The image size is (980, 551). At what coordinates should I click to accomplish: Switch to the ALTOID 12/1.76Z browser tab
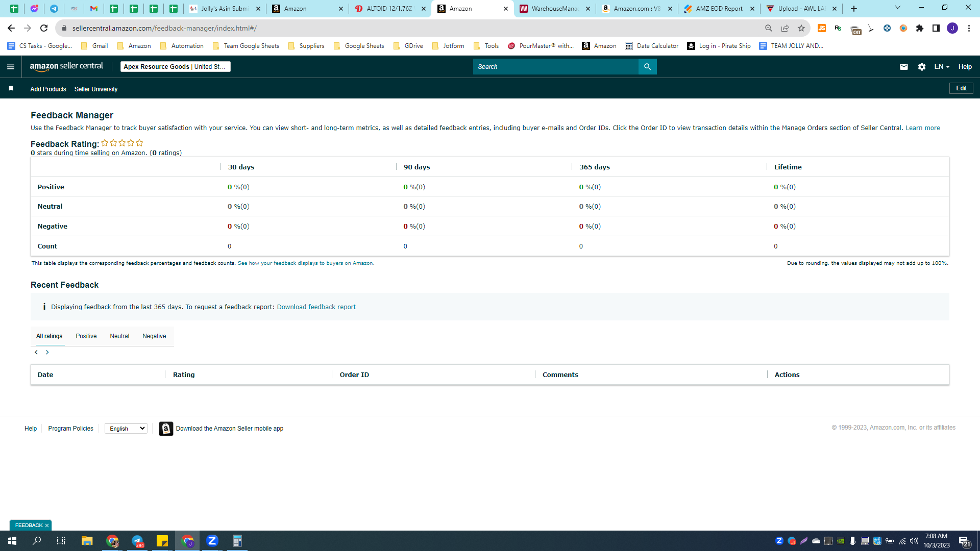pos(390,9)
